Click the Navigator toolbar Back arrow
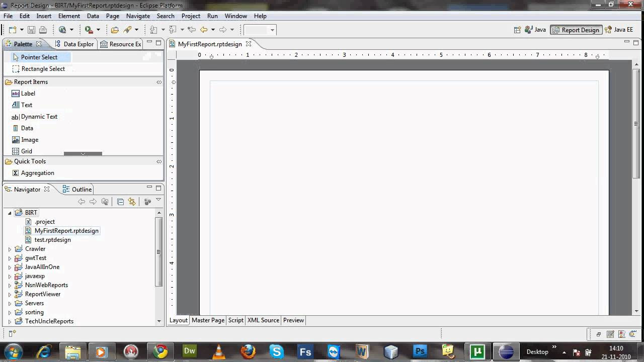 coord(82,202)
